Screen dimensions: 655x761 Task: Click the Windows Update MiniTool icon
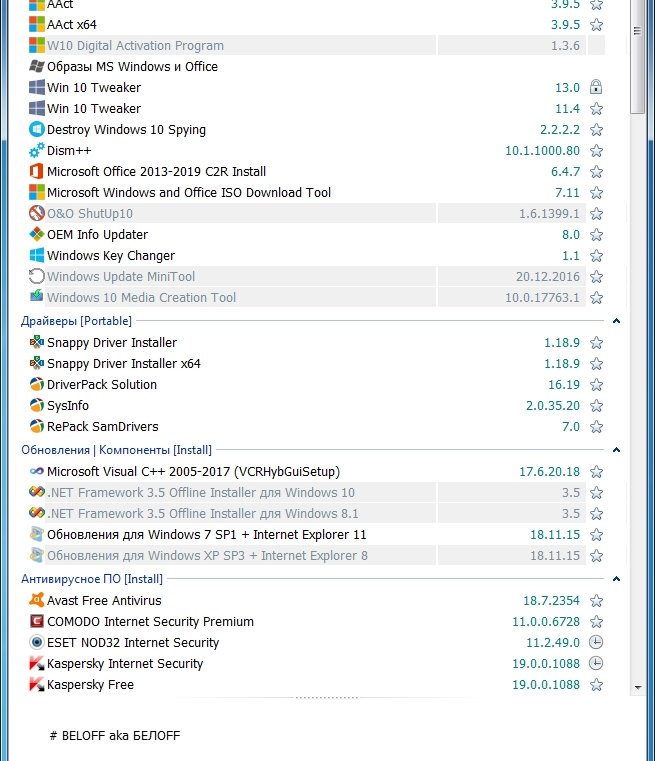coord(36,276)
